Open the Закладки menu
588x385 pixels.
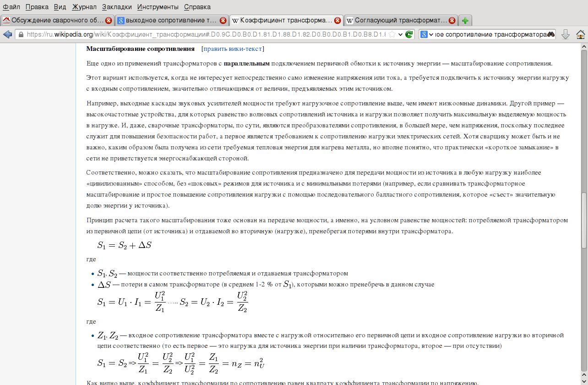[x=117, y=7]
